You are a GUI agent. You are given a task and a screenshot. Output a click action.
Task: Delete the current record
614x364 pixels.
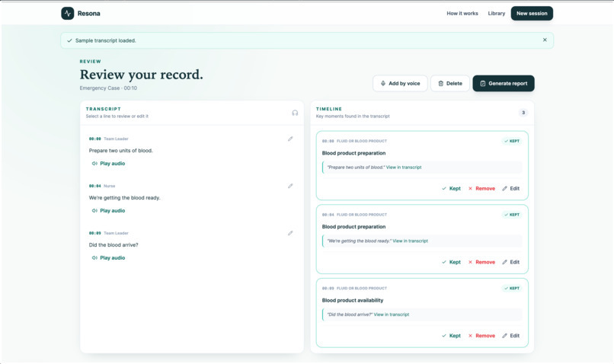(x=450, y=83)
